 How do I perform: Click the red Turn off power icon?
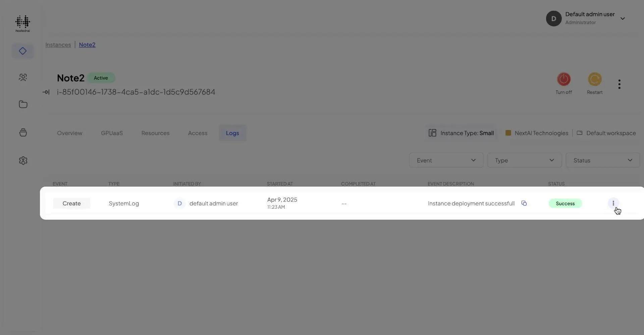563,79
